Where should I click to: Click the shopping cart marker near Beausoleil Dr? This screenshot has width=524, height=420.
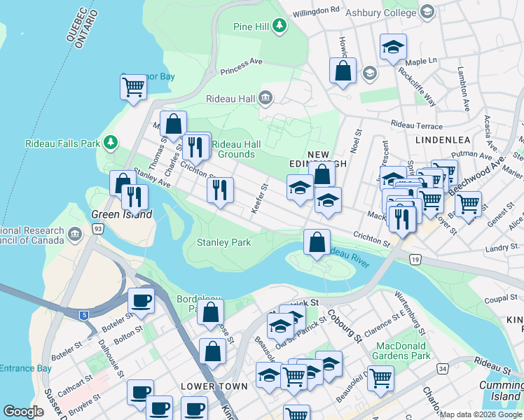(x=380, y=380)
